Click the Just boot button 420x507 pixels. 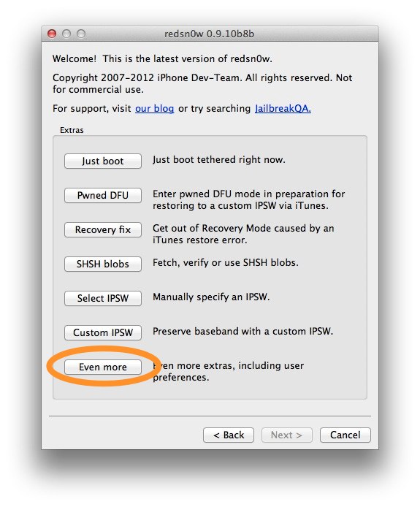click(x=103, y=161)
